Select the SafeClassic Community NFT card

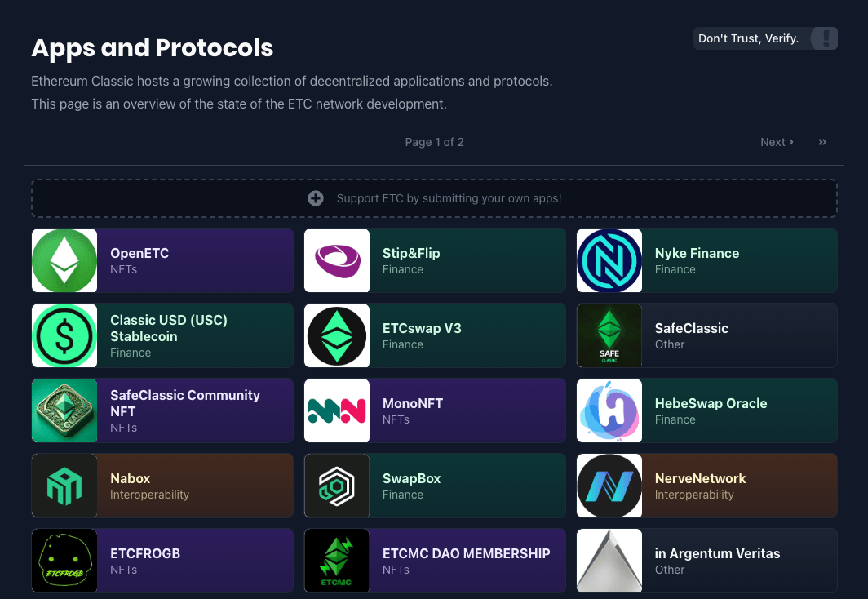pyautogui.click(x=162, y=410)
